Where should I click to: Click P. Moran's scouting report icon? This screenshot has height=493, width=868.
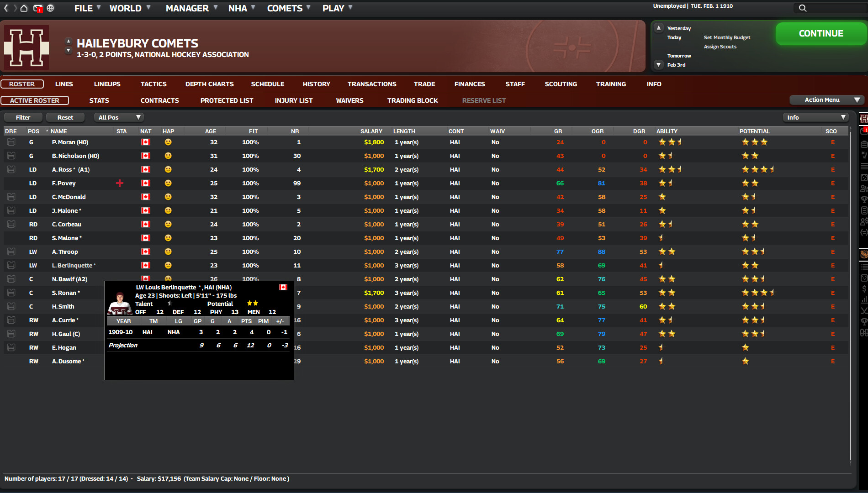click(x=11, y=142)
